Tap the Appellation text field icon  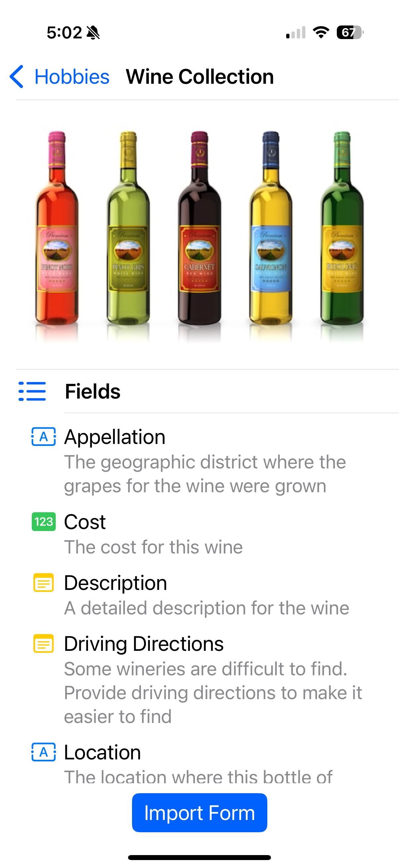pos(43,437)
